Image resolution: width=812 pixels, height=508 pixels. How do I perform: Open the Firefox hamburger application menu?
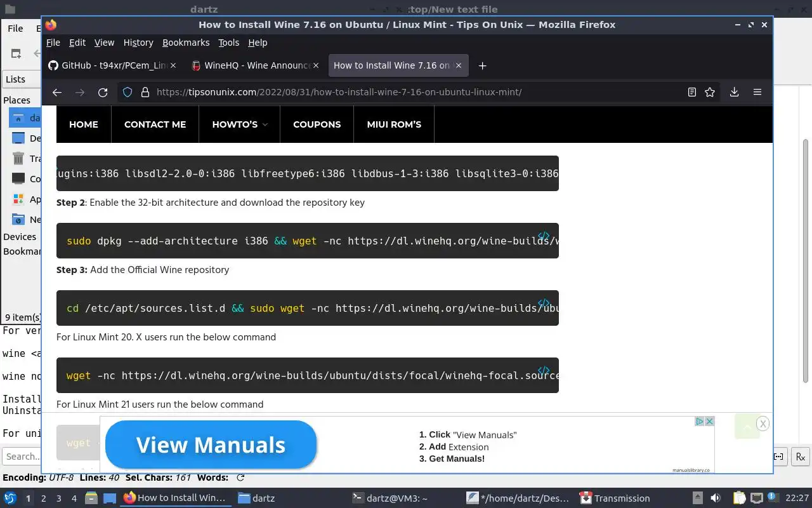[757, 92]
